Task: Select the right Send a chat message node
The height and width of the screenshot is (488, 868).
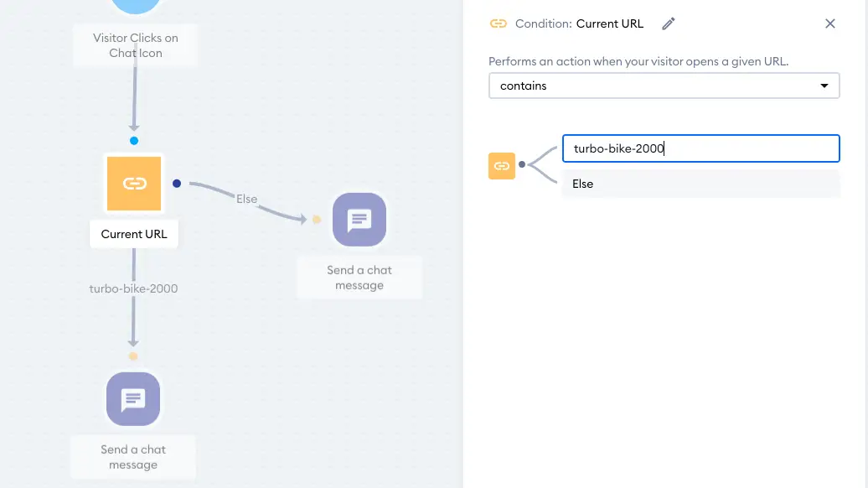Action: click(359, 220)
